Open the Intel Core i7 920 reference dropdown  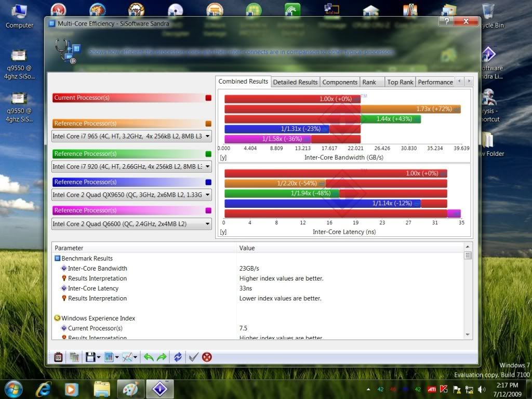coord(131,167)
